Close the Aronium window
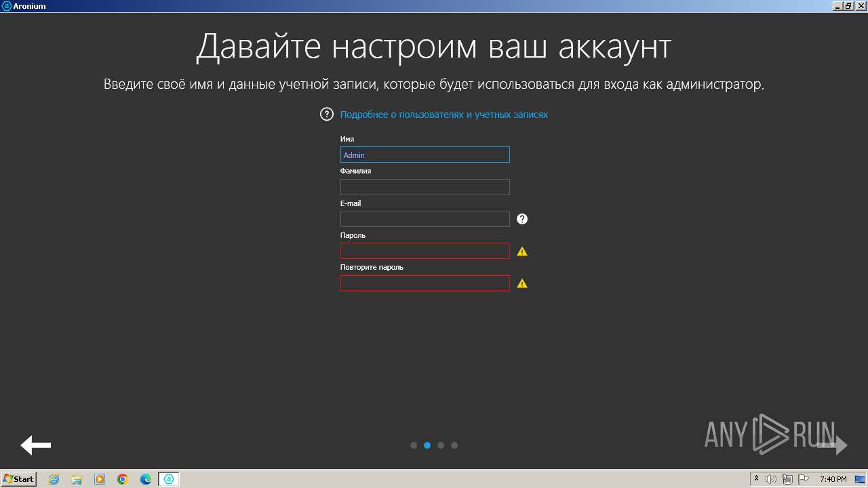868x488 pixels. click(860, 5)
